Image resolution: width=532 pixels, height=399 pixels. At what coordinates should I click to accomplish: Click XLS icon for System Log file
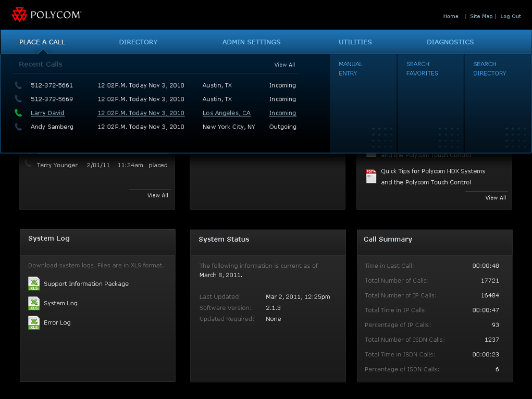(x=34, y=303)
